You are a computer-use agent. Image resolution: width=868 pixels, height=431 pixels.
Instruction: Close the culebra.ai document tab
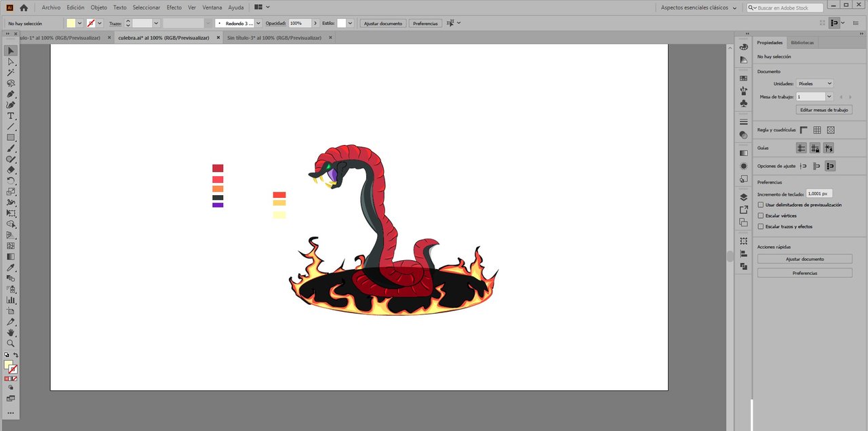click(218, 38)
